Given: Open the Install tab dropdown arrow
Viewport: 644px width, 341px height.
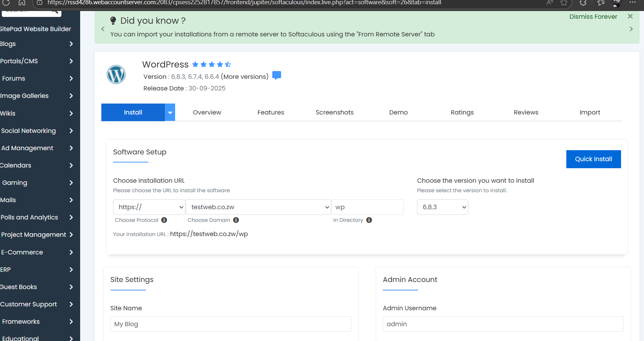Looking at the screenshot, I should point(170,112).
